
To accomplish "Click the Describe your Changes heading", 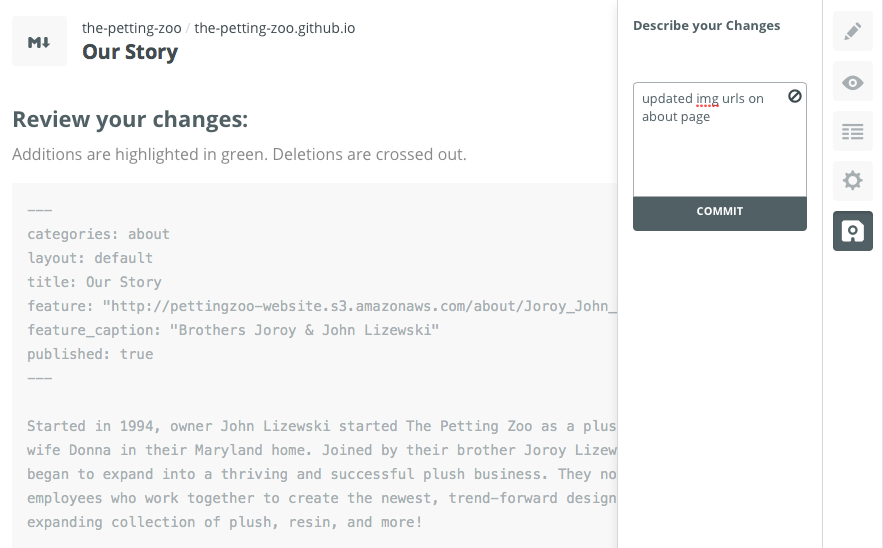I will pos(706,26).
